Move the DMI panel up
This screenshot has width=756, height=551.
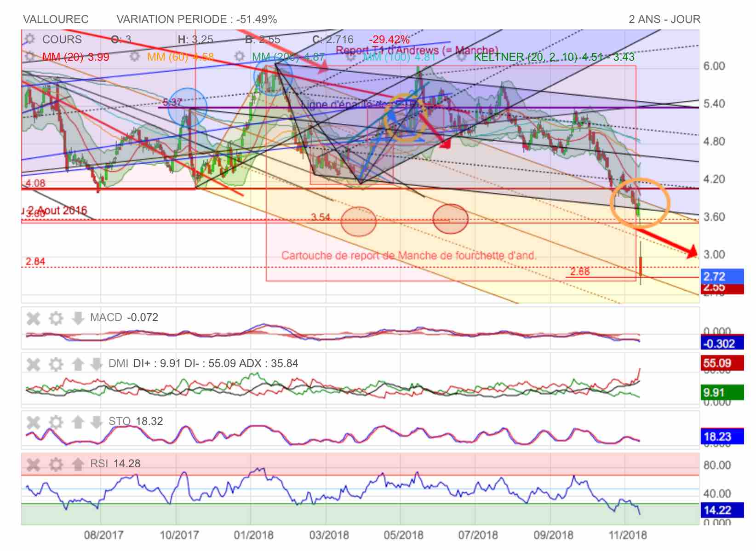(78, 364)
